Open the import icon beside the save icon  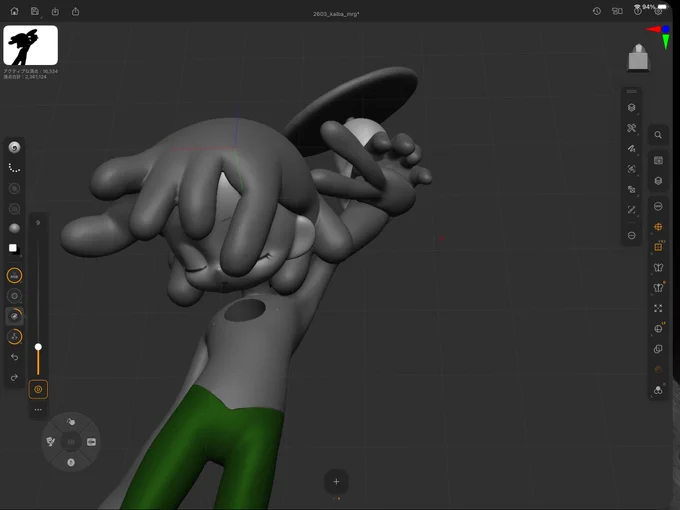click(x=55, y=12)
